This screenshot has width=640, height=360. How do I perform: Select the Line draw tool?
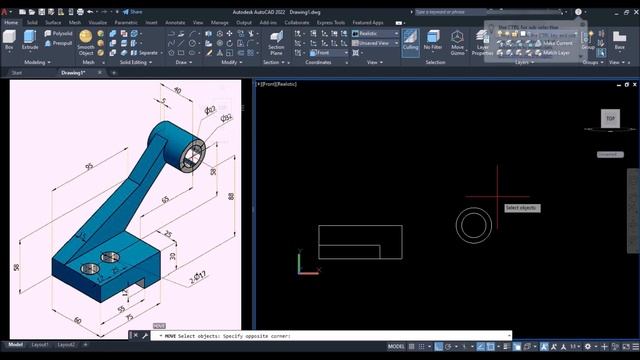click(181, 43)
